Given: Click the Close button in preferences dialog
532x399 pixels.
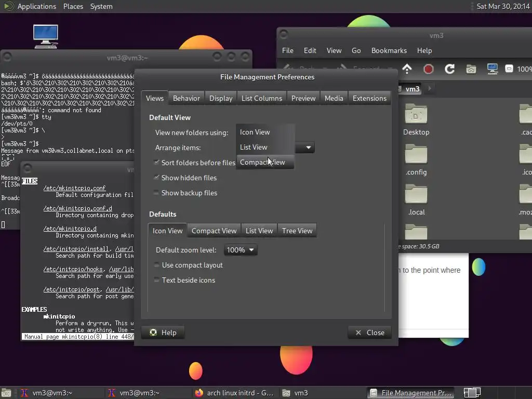Looking at the screenshot, I should [x=369, y=332].
